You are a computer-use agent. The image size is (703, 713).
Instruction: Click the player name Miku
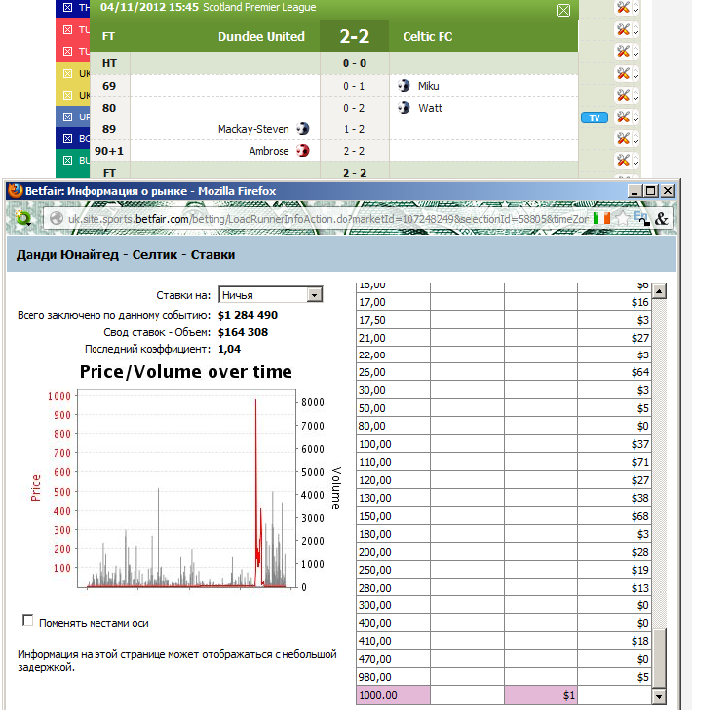coord(429,86)
